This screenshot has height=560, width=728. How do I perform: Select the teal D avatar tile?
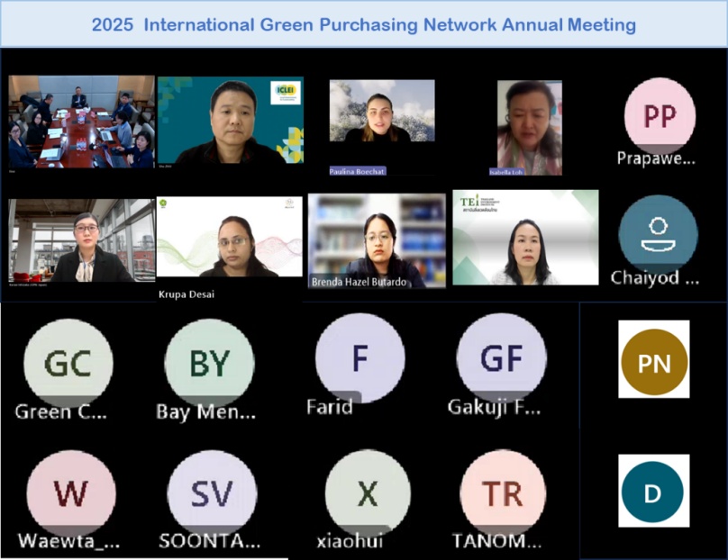[x=655, y=493]
